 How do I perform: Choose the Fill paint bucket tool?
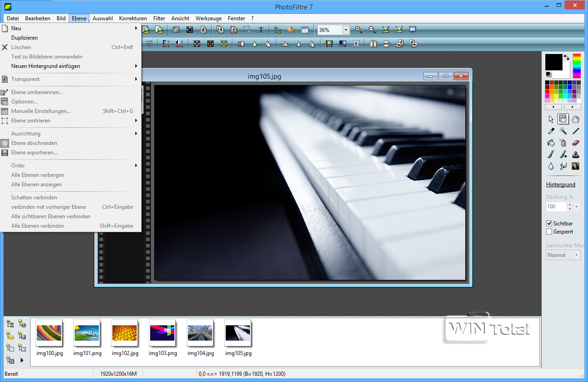click(551, 143)
